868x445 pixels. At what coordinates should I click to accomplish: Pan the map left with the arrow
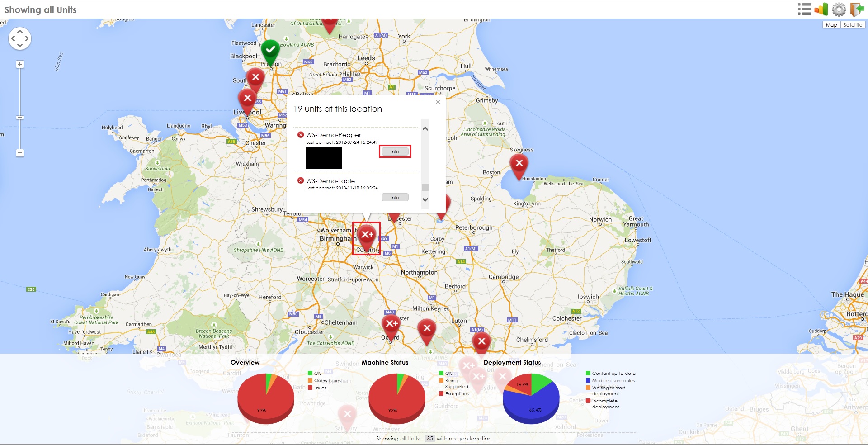[x=13, y=38]
